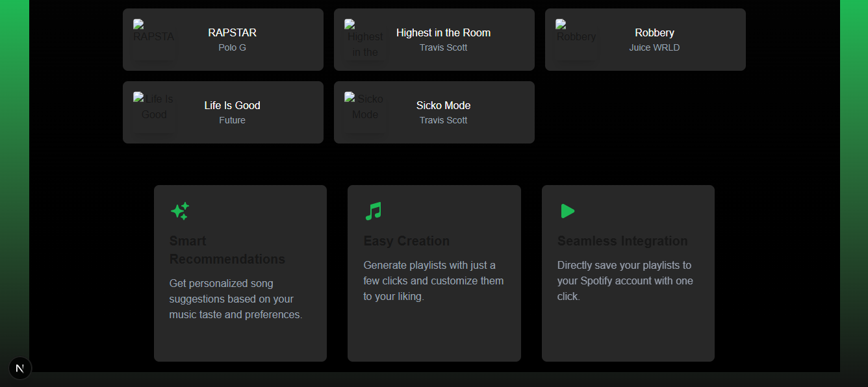Select the Life Is Good song title

[232, 105]
